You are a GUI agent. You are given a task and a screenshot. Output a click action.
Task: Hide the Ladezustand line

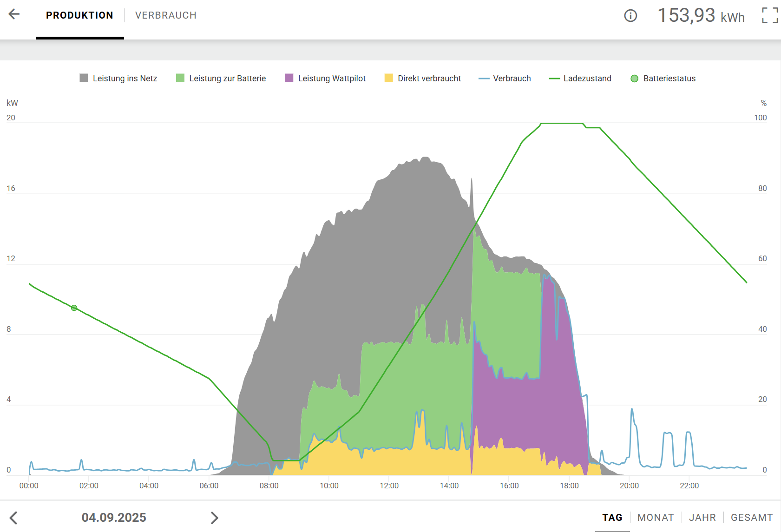[580, 79]
